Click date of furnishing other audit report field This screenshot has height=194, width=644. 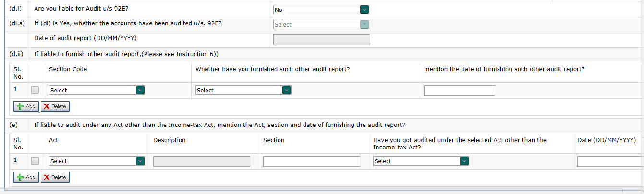(x=459, y=91)
